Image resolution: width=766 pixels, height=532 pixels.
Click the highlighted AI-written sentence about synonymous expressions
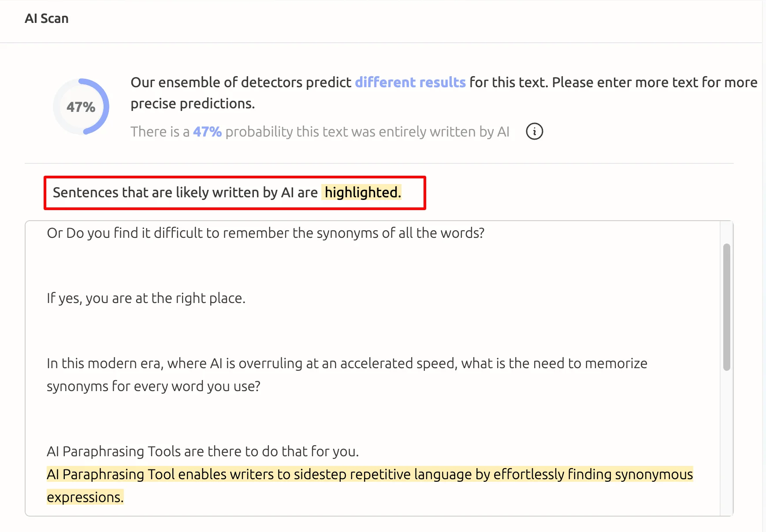(x=369, y=474)
